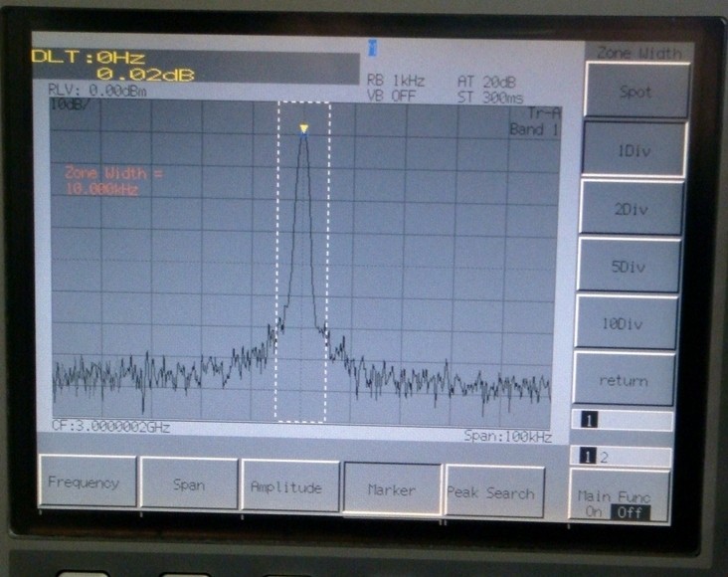Viewport: 728px width, 577px height.
Task: Click the RLV: 0.00dBm reference level
Action: pos(97,91)
